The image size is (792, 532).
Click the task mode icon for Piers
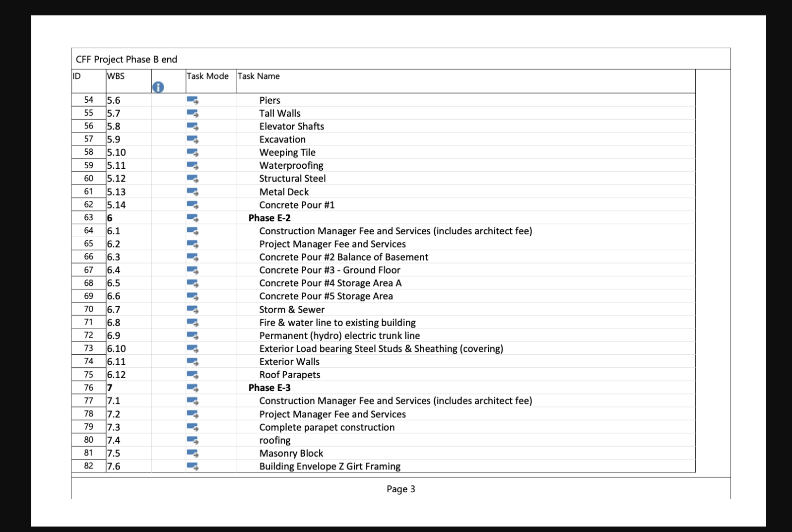click(193, 101)
